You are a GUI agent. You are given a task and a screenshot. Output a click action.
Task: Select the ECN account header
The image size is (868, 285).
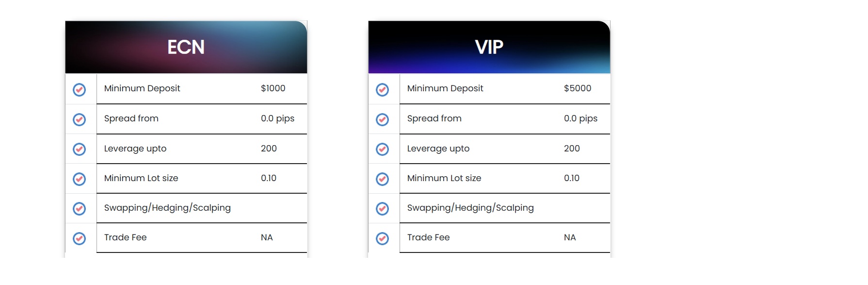click(186, 47)
